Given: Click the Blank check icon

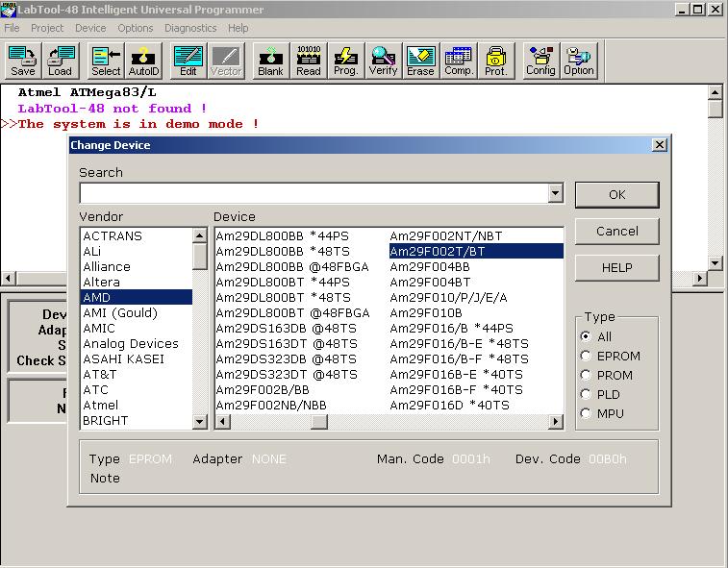Looking at the screenshot, I should pos(271,61).
